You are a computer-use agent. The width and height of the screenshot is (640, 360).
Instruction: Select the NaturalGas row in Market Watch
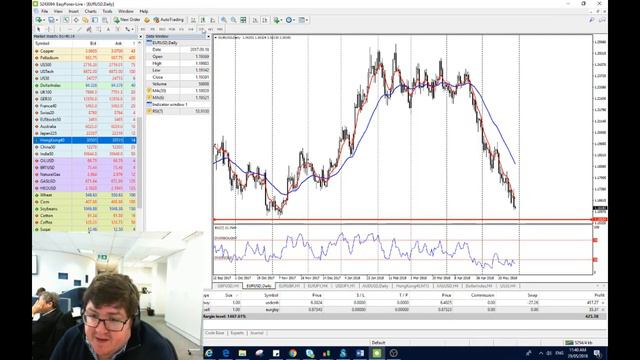tap(85, 174)
